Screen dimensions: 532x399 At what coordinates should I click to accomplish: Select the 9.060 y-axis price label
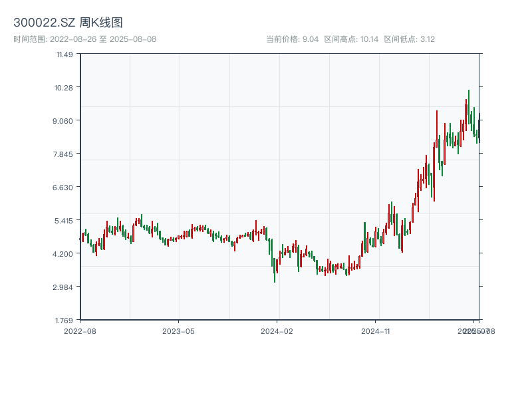click(x=63, y=121)
